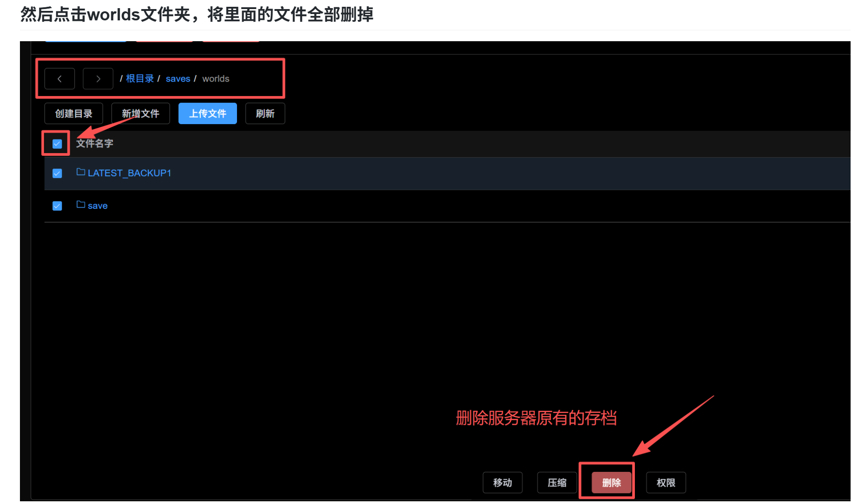The width and height of the screenshot is (866, 504).
Task: Click the LATEST_BACKUP1 folder icon
Action: coord(81,172)
